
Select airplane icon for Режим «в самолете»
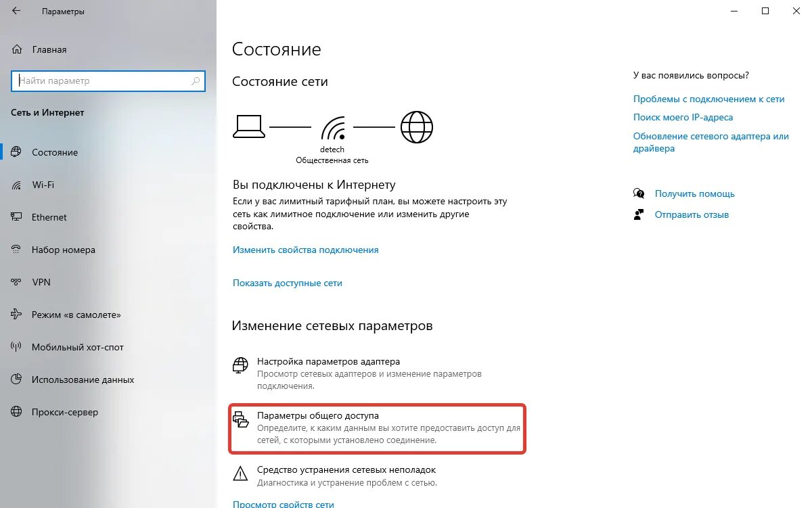[x=17, y=315]
